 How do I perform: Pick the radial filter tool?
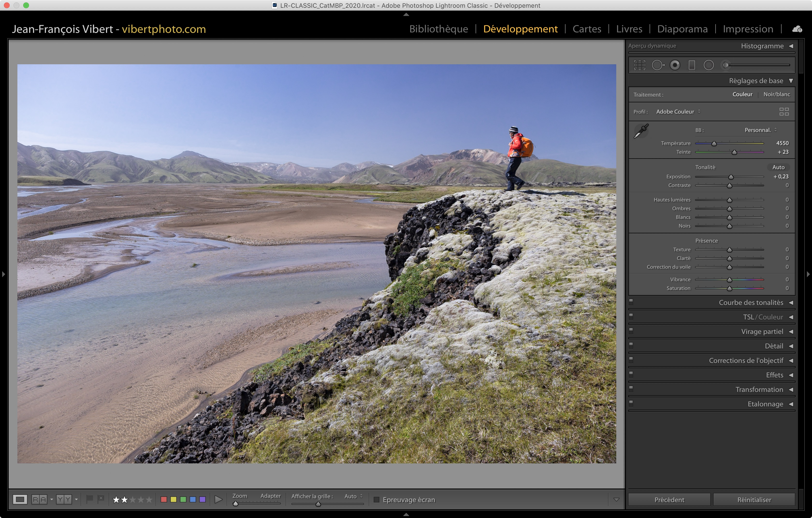point(709,65)
